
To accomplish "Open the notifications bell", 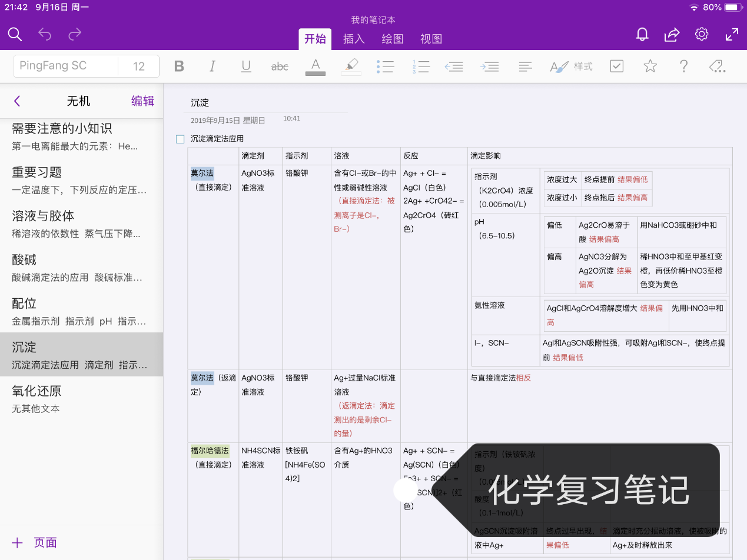I will (642, 34).
